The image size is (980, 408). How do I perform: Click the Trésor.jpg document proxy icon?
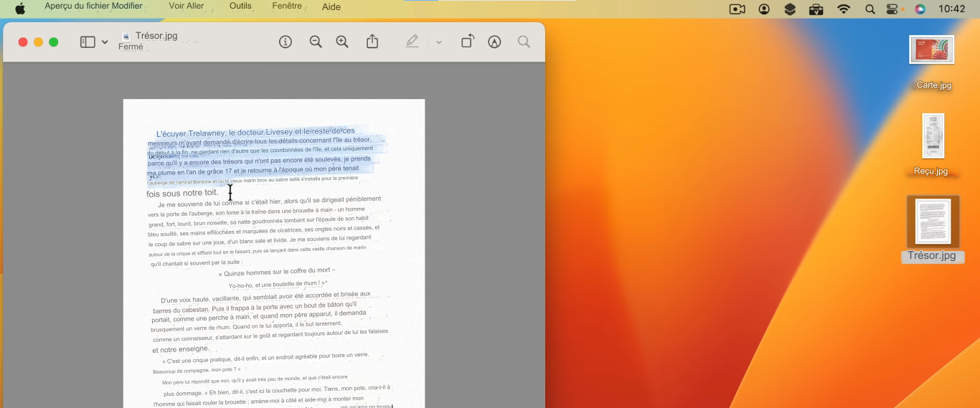click(x=126, y=36)
